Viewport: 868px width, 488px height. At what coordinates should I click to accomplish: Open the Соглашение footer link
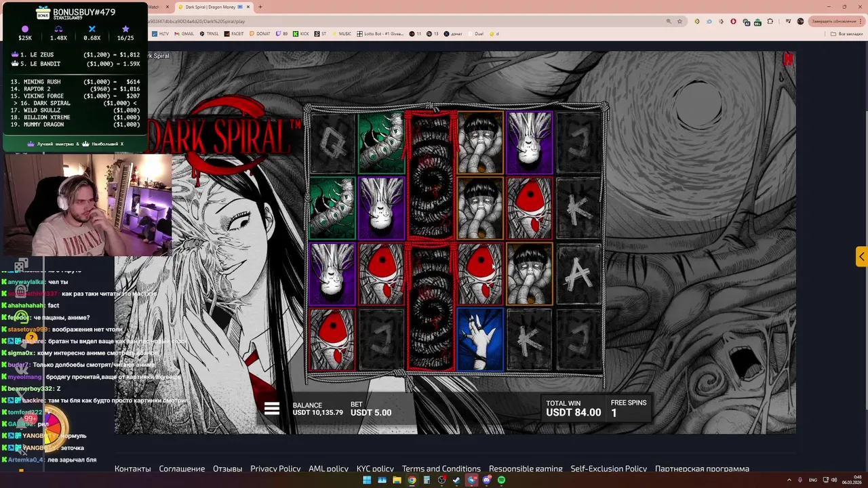tap(182, 468)
